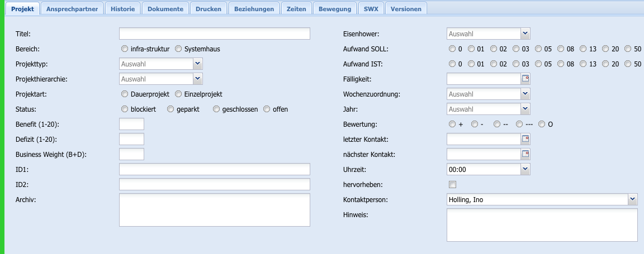Tick the hervorheben checkbox
The height and width of the screenshot is (254, 644).
pos(452,185)
